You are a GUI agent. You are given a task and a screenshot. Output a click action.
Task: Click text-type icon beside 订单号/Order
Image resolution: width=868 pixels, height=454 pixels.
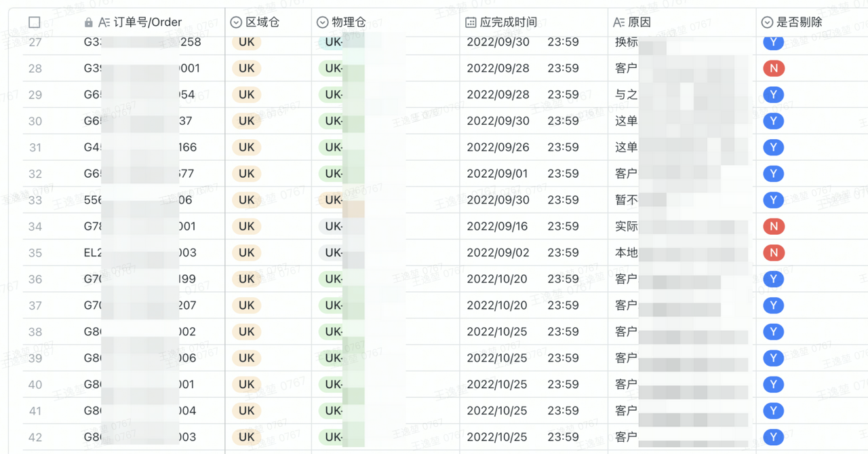click(104, 22)
